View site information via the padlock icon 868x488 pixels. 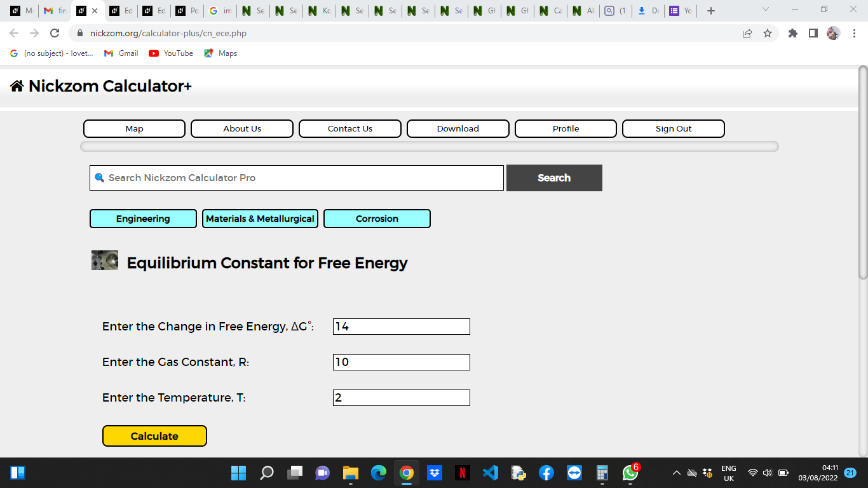point(80,33)
